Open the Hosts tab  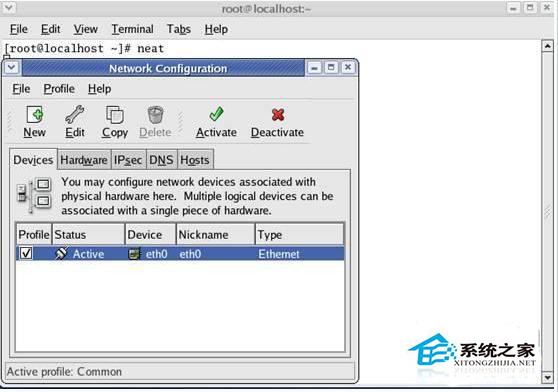195,160
